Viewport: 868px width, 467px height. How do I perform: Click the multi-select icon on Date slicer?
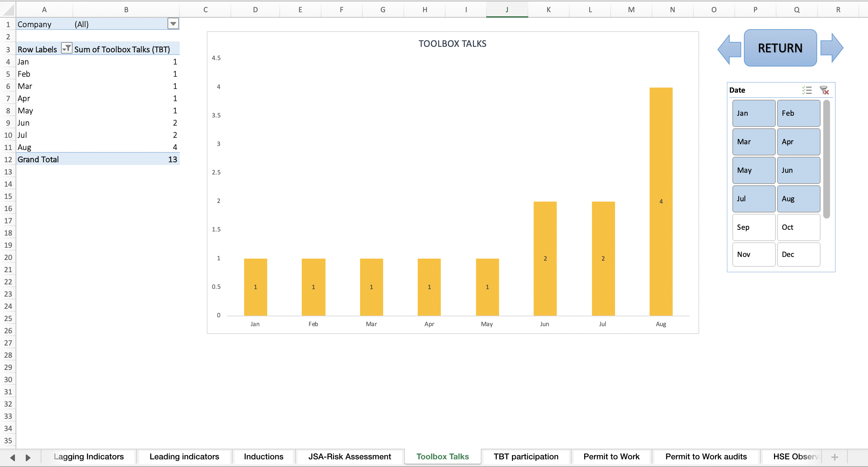[807, 90]
